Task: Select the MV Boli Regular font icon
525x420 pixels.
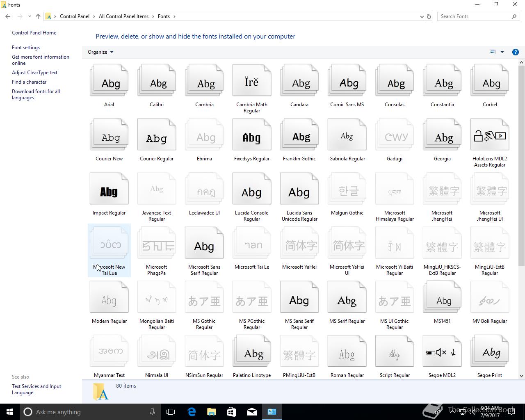Action: (x=490, y=297)
